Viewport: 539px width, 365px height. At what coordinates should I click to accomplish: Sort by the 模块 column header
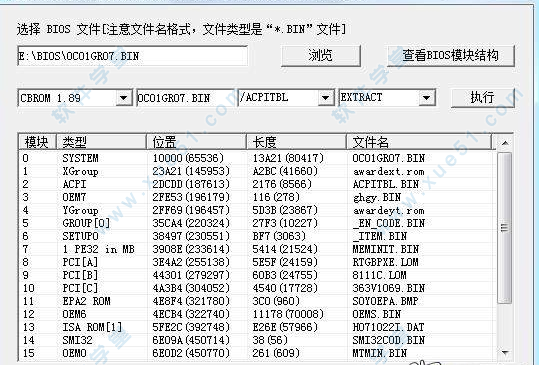coord(37,142)
